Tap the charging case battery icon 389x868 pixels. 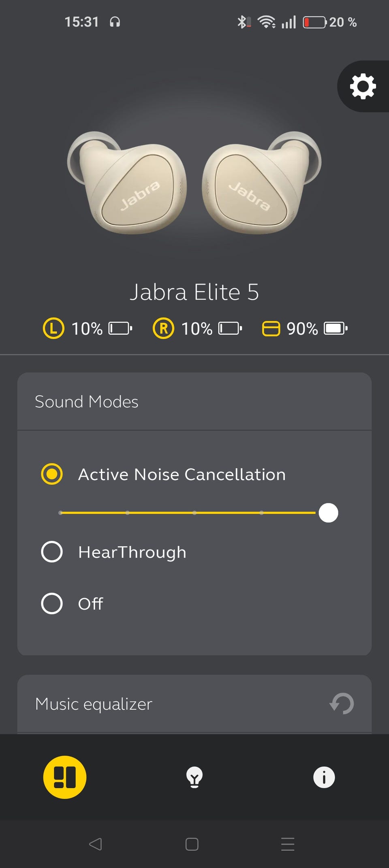click(x=336, y=328)
